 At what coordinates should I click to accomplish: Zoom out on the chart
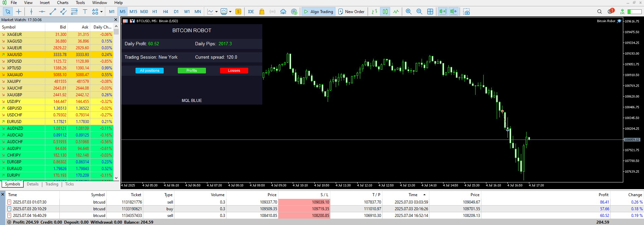click(x=419, y=12)
